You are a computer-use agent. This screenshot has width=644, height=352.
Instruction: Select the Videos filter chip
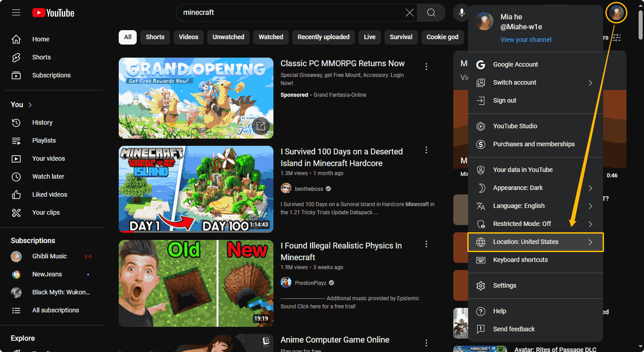188,37
